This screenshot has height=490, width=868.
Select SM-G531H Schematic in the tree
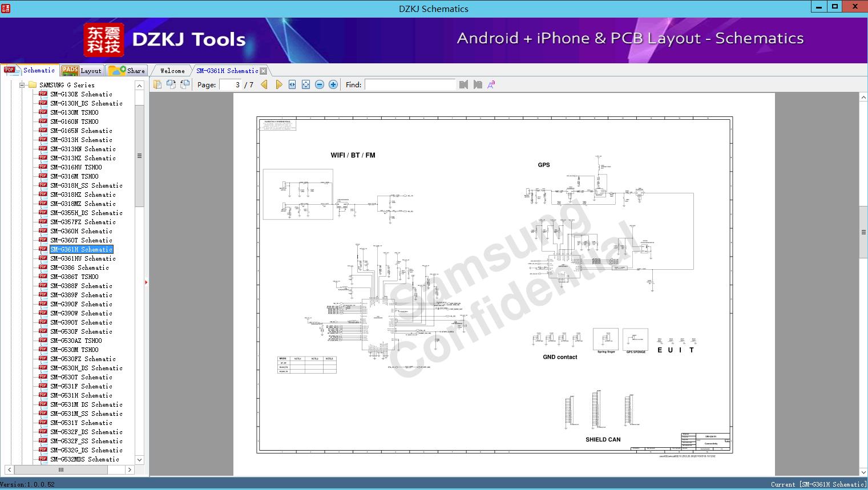tap(81, 395)
